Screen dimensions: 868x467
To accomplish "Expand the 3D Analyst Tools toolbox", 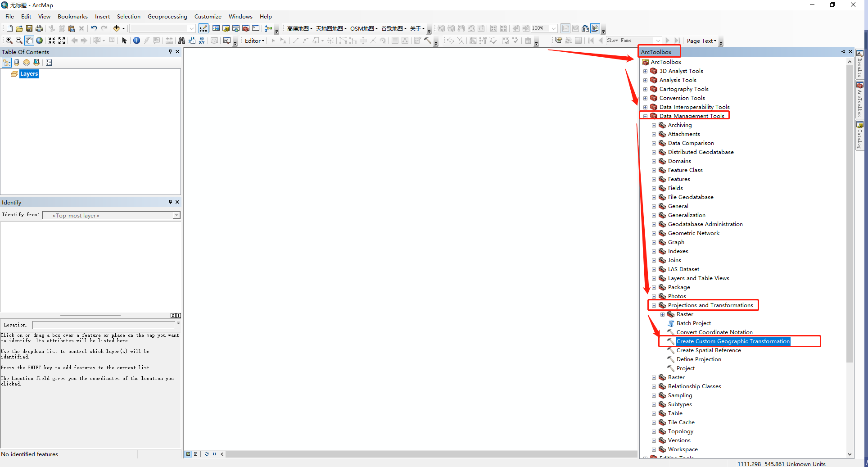I will 645,71.
